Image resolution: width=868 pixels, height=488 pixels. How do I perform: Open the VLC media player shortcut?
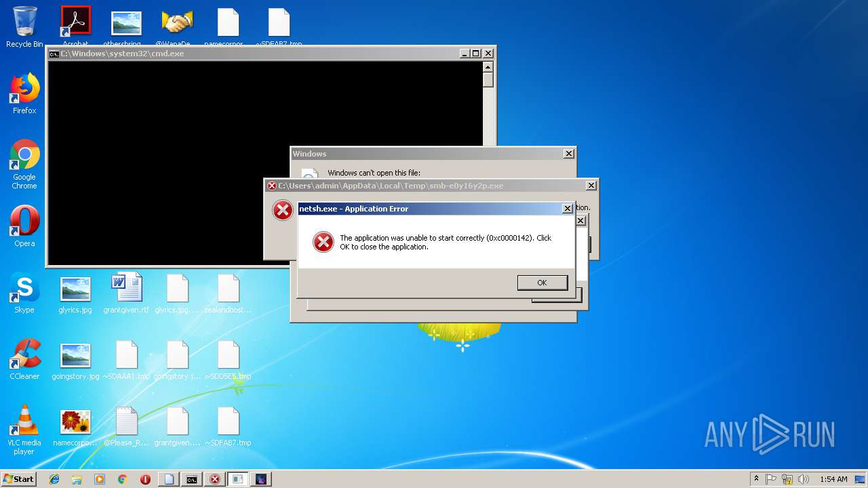[24, 430]
